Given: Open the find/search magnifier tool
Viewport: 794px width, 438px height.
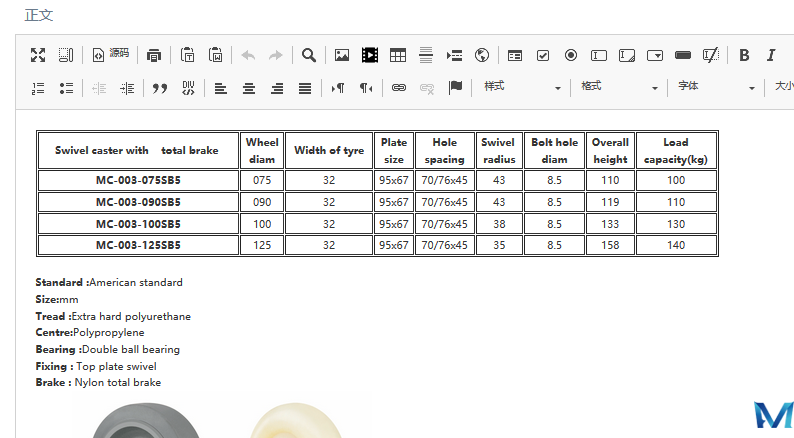Looking at the screenshot, I should tap(309, 55).
